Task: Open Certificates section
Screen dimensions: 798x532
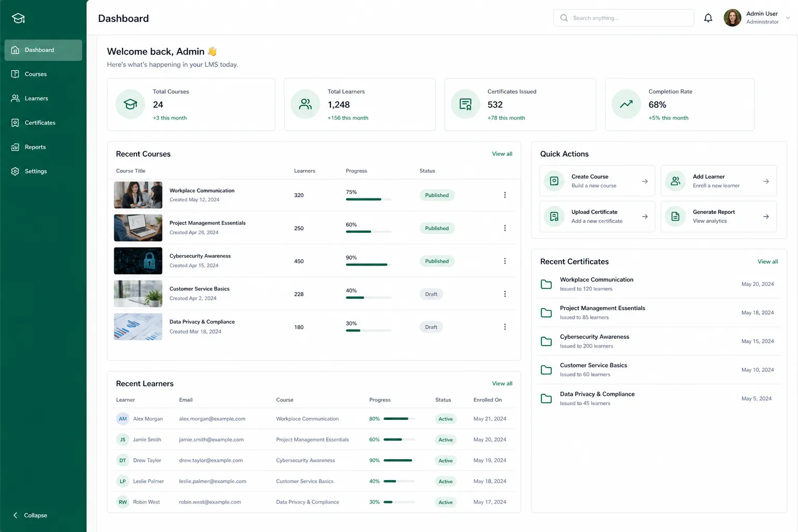Action: [43, 123]
